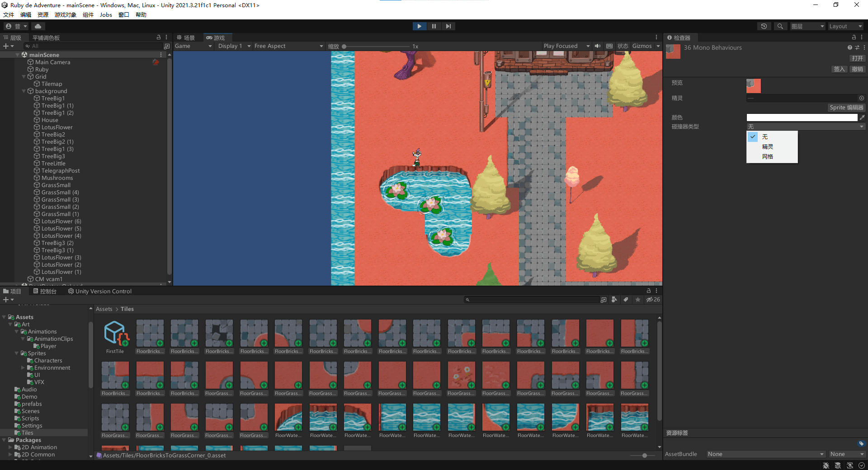Image resolution: width=868 pixels, height=470 pixels.
Task: Open the Sprite 编辑器 button
Action: click(846, 108)
